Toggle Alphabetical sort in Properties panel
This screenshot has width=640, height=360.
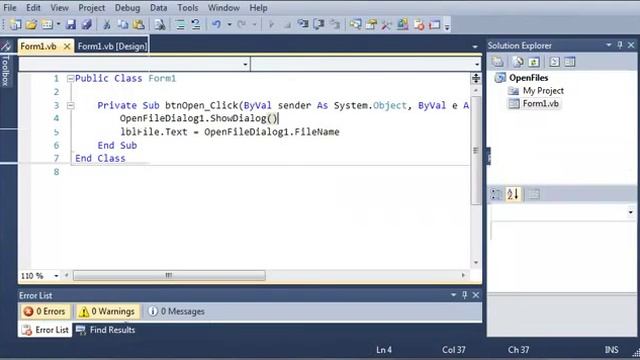point(513,194)
